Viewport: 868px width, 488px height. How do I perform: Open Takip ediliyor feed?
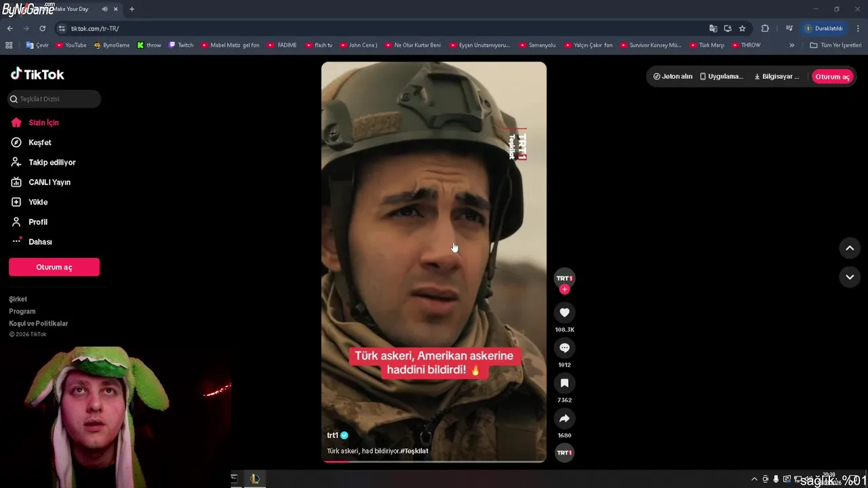coord(43,163)
